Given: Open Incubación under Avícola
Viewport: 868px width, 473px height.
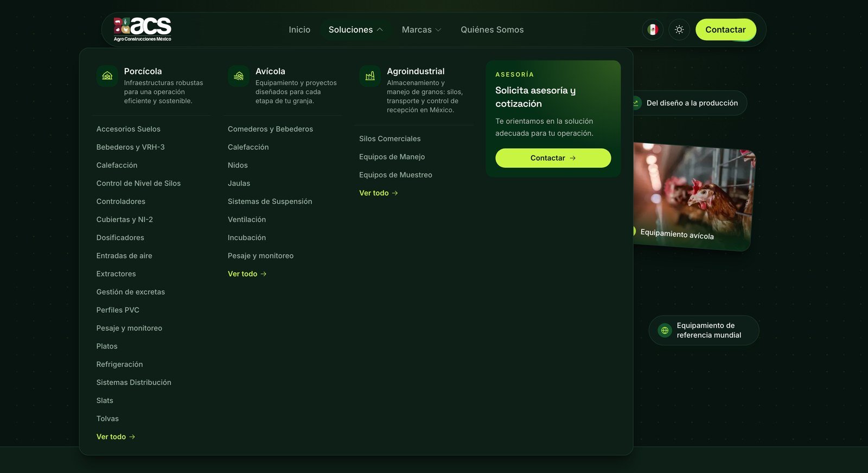Looking at the screenshot, I should pyautogui.click(x=247, y=238).
